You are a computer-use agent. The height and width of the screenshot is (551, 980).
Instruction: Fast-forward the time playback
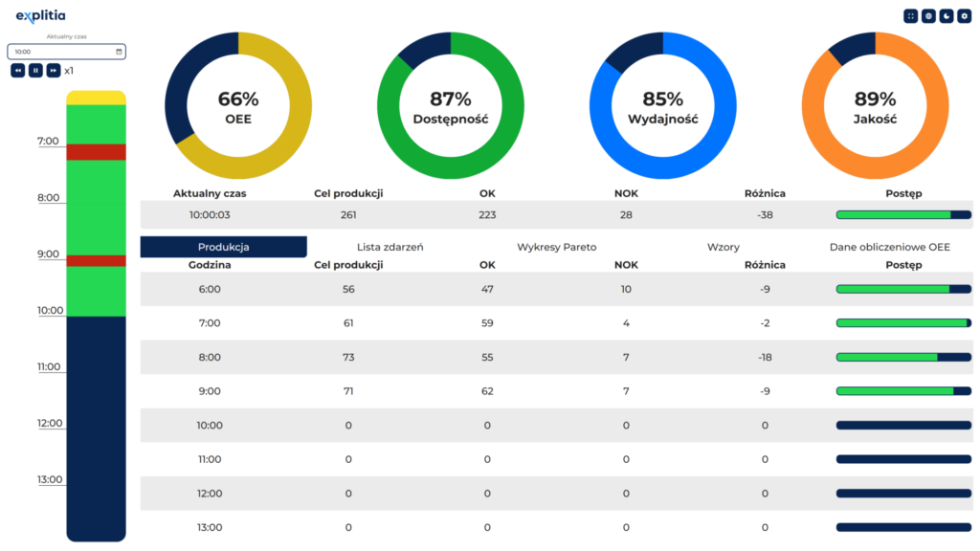coord(54,70)
